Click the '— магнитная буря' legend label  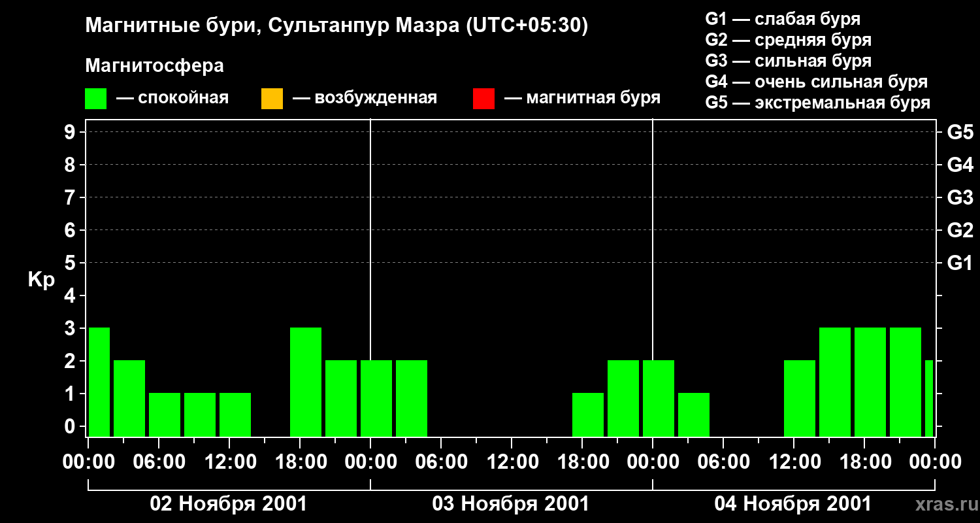tap(582, 98)
